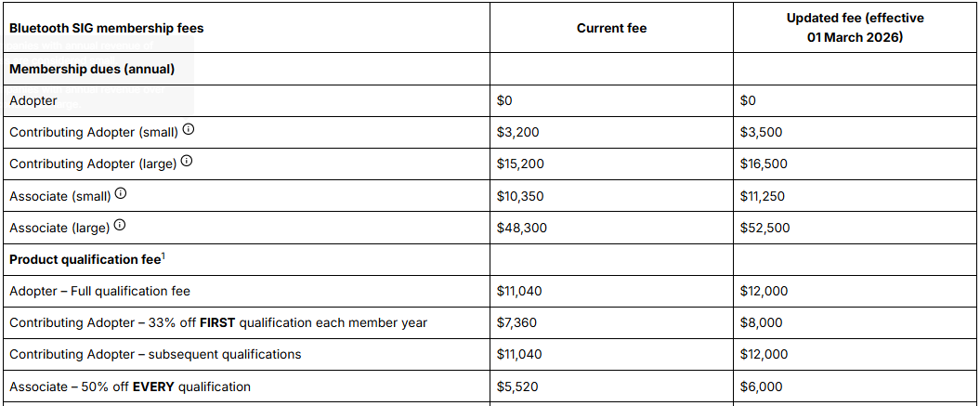Click the bold EVERY word in Associate row
Viewport: 980px width, 406px height.
pyautogui.click(x=154, y=386)
